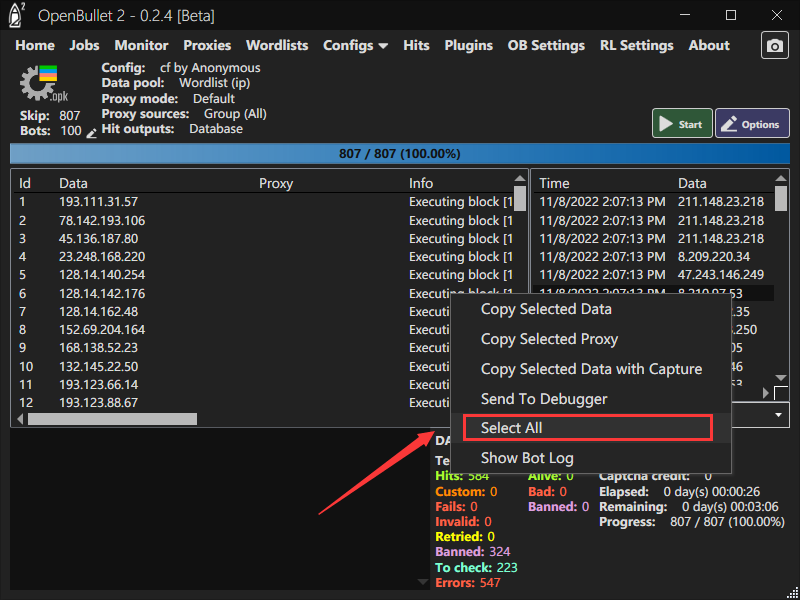Switch to the Wordlists tab
The width and height of the screenshot is (800, 600).
[277, 45]
